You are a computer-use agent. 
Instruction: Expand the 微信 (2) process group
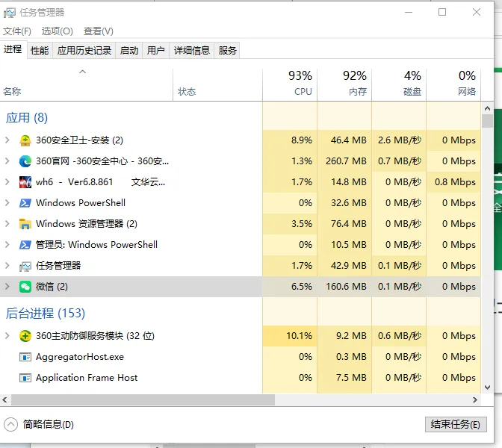pyautogui.click(x=7, y=287)
